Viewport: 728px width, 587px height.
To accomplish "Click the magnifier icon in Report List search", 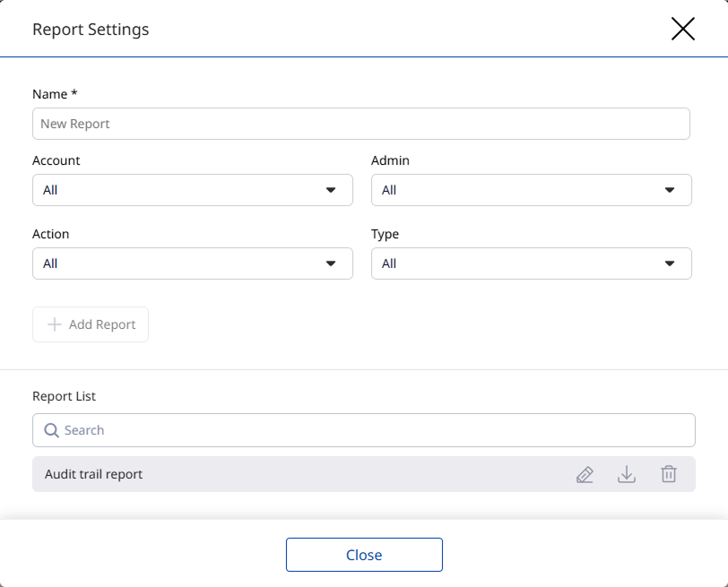I will click(x=51, y=430).
